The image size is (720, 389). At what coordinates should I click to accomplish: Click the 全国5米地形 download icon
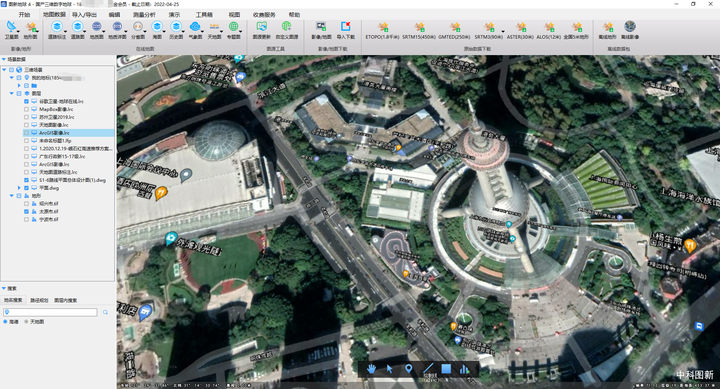[x=576, y=27]
